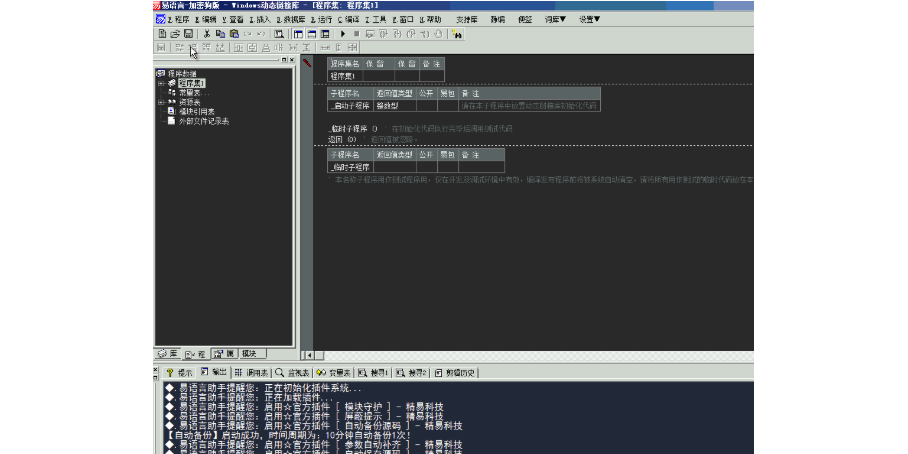Click the Paste clipboard icon
The width and height of the screenshot is (908, 454).
tap(233, 33)
